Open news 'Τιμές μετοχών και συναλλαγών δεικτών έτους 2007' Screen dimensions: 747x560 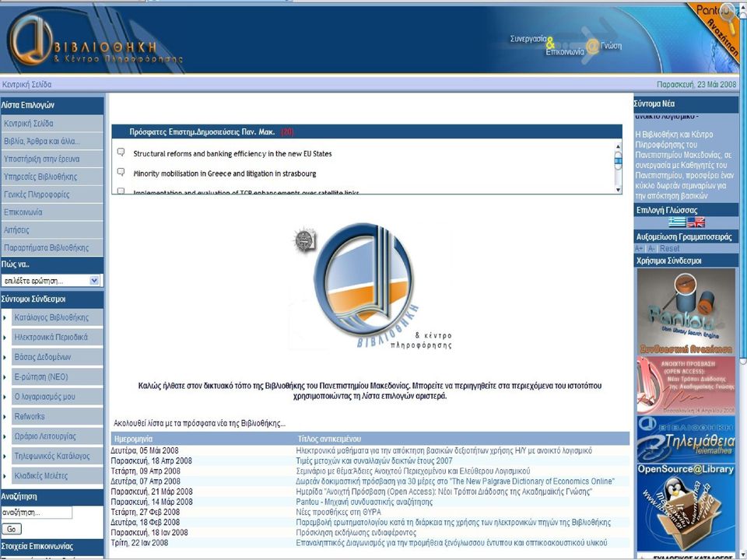374,461
